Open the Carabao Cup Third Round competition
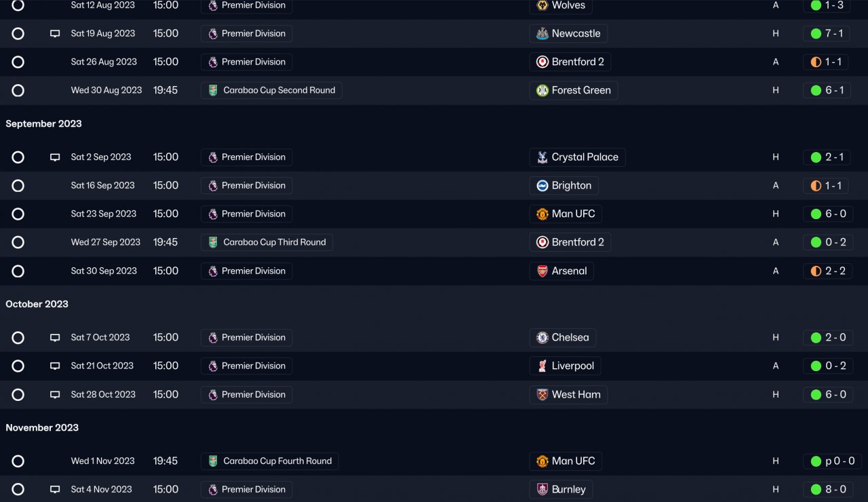This screenshot has height=502, width=868. tap(274, 242)
